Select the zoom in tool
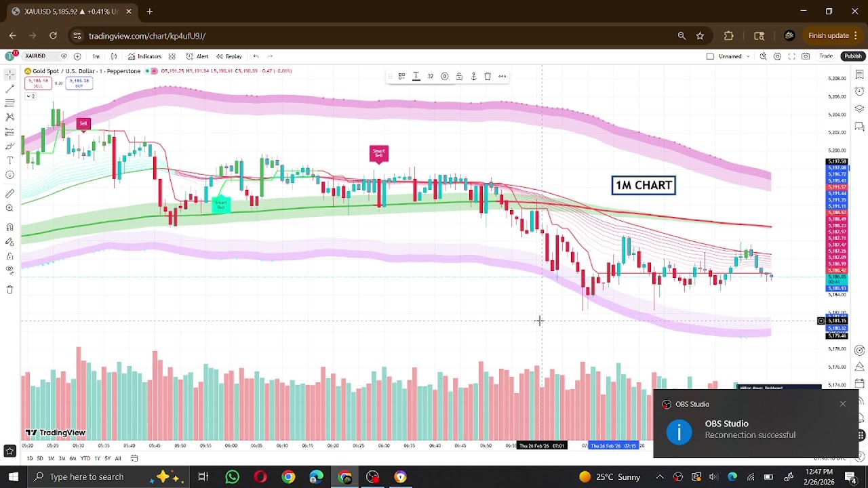Screen dimensions: 868x488 (9, 208)
